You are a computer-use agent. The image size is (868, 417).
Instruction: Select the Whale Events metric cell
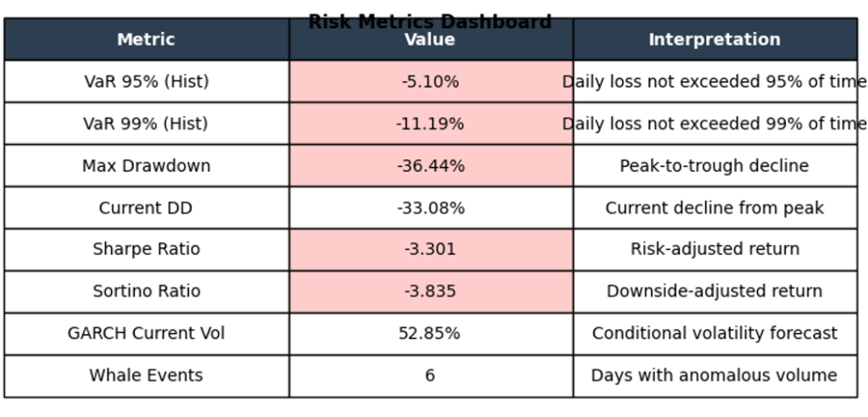coord(146,375)
